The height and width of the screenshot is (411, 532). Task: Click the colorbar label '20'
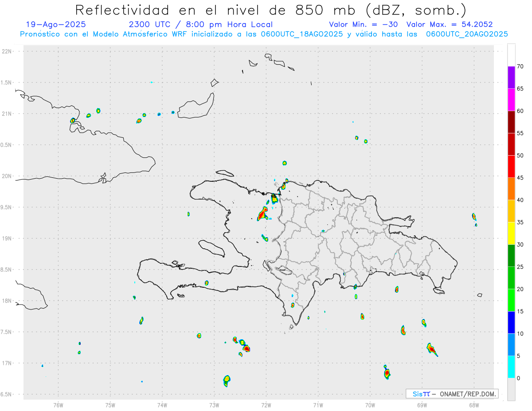tap(520, 289)
